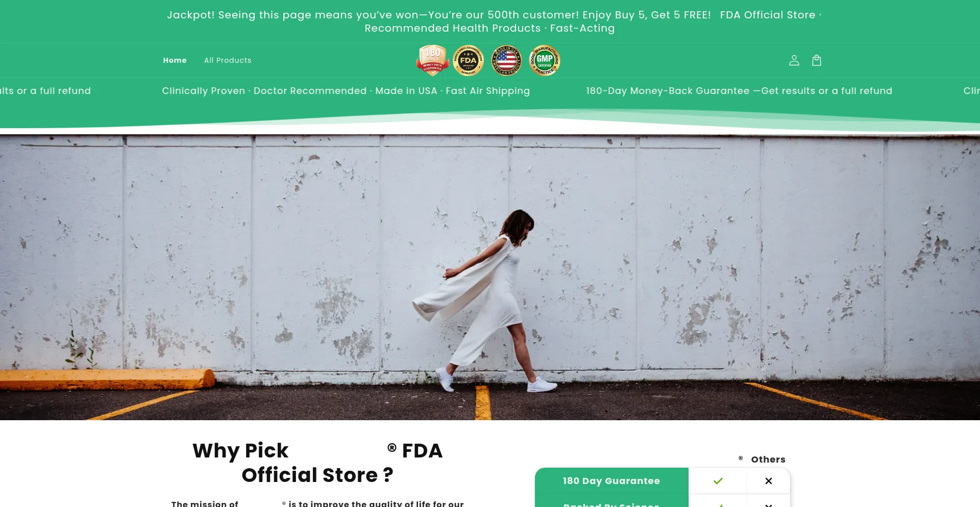Click the mission statement paragraph text
Viewport: 980px width, 507px height.
point(317,503)
